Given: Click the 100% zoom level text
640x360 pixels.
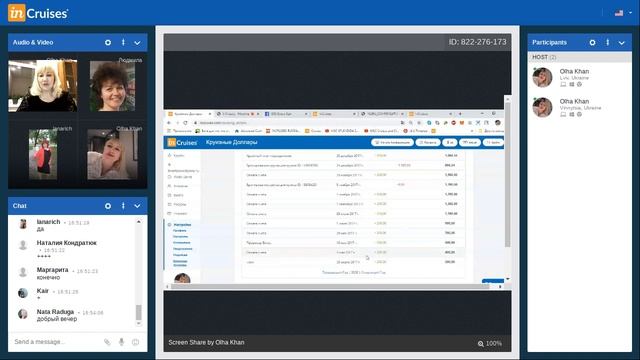Looking at the screenshot, I should click(494, 344).
